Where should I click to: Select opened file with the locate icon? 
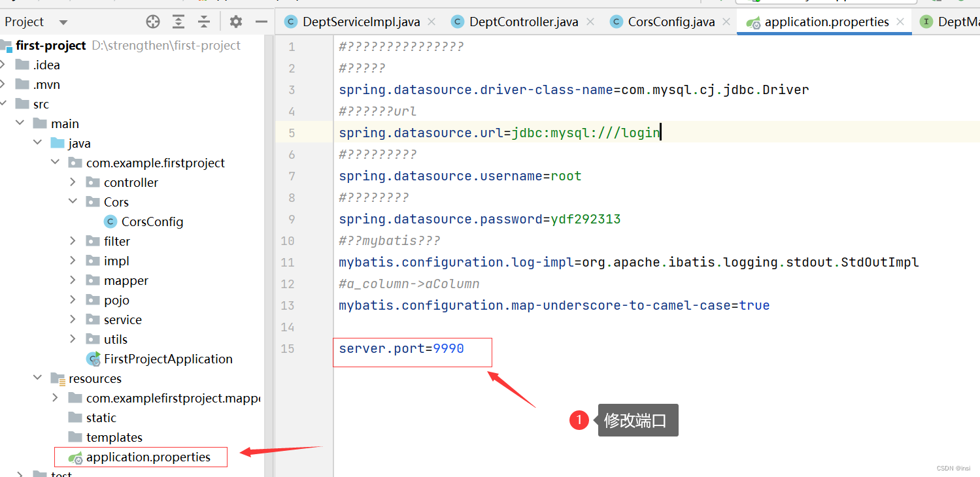pos(152,21)
